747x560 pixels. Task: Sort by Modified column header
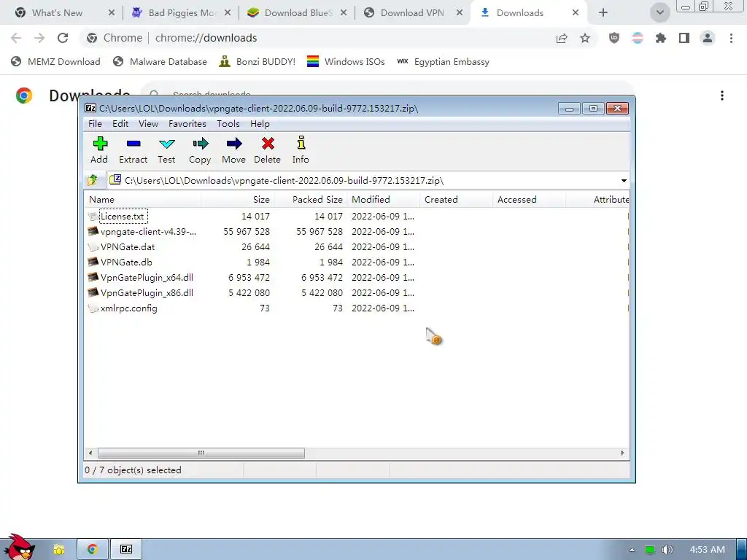pyautogui.click(x=384, y=200)
